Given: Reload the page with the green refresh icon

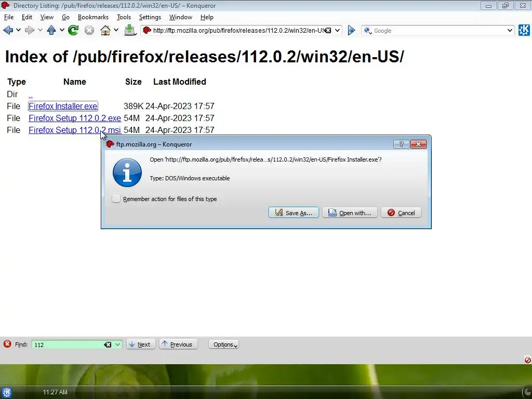Looking at the screenshot, I should tap(73, 30).
